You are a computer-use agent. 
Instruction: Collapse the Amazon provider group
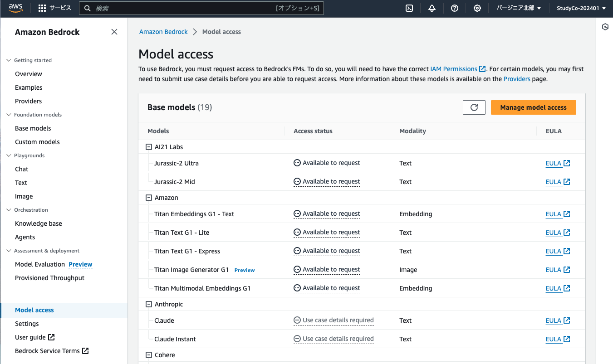click(x=148, y=197)
